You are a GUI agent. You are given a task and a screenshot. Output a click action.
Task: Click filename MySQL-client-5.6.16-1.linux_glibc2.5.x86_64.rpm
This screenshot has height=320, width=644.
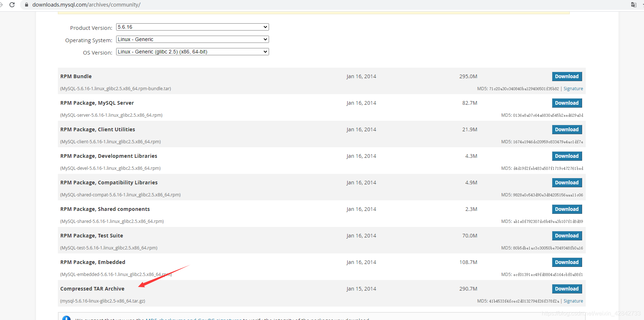(x=110, y=142)
